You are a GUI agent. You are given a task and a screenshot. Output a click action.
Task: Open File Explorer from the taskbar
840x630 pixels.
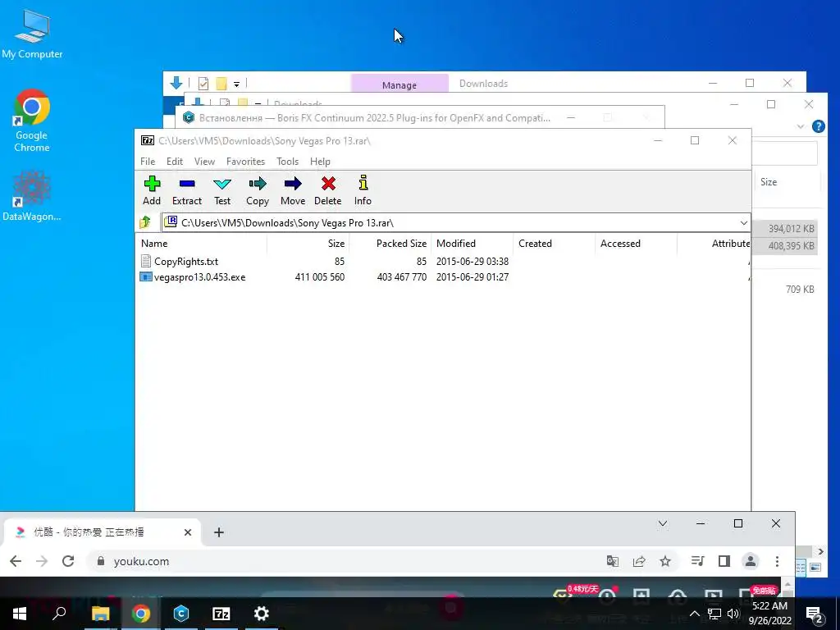tap(100, 614)
